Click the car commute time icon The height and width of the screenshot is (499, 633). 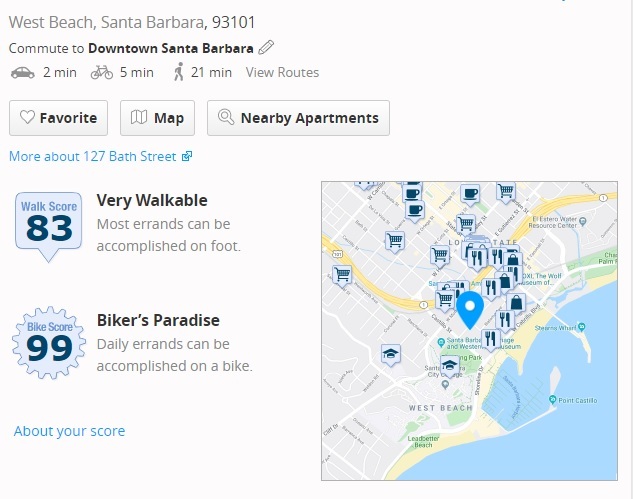[x=23, y=73]
